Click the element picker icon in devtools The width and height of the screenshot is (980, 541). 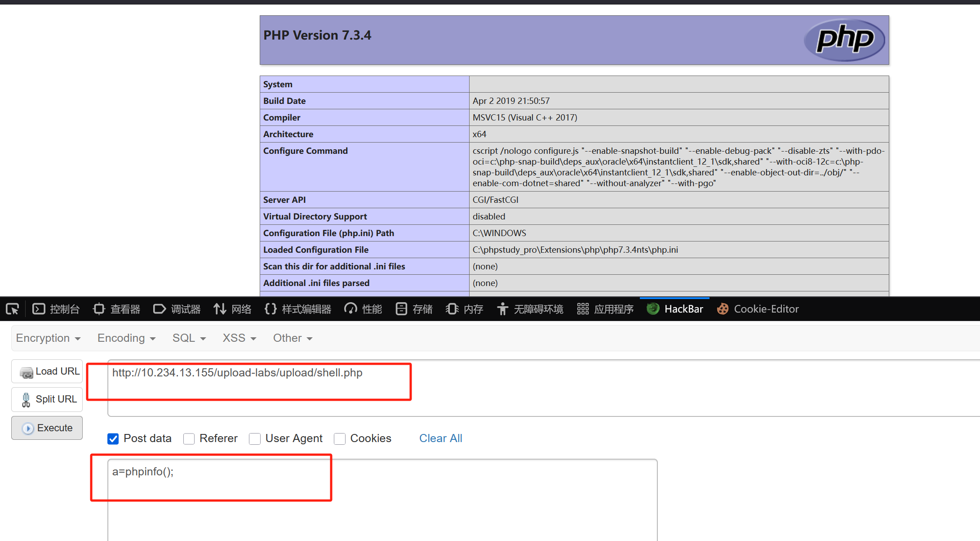pos(12,309)
